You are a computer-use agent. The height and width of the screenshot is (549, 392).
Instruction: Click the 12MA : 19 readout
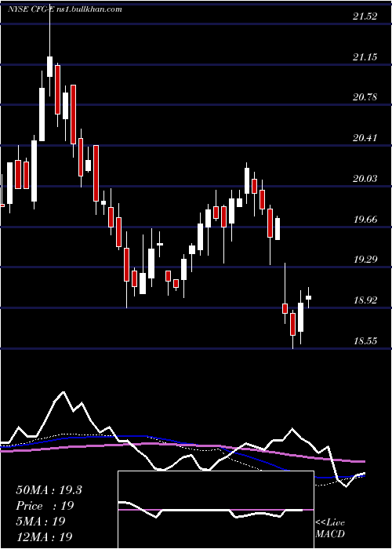44,536
